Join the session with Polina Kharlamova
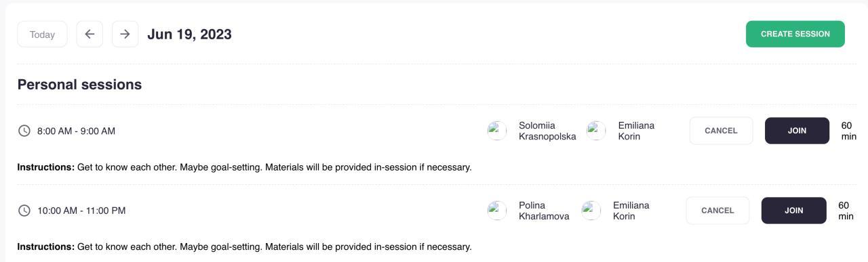Screen dimensions: 868x262 click(793, 211)
